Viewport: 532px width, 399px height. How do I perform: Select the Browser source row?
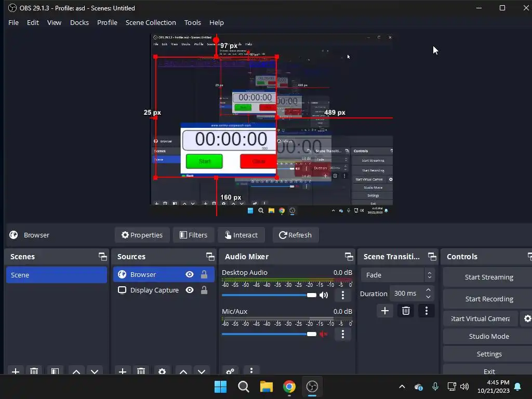tap(164, 274)
